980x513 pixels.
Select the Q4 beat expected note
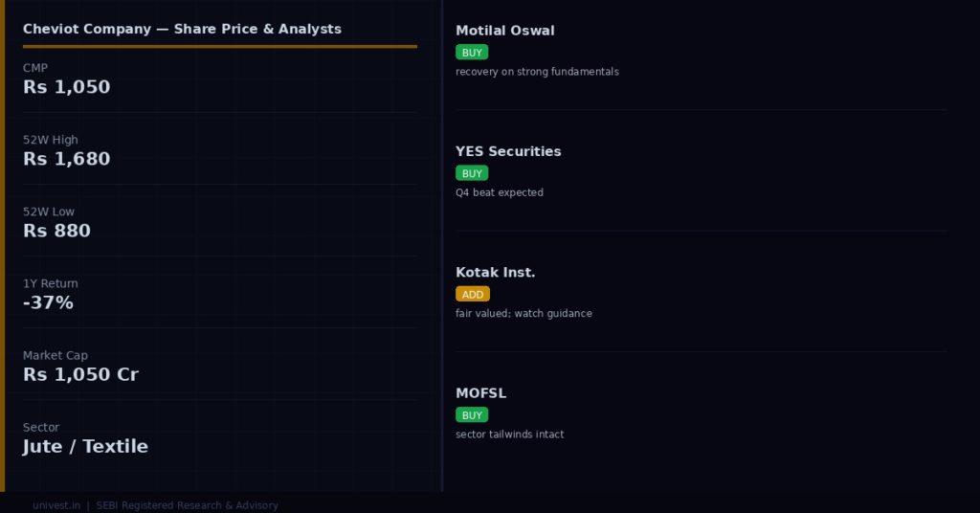pyautogui.click(x=500, y=192)
